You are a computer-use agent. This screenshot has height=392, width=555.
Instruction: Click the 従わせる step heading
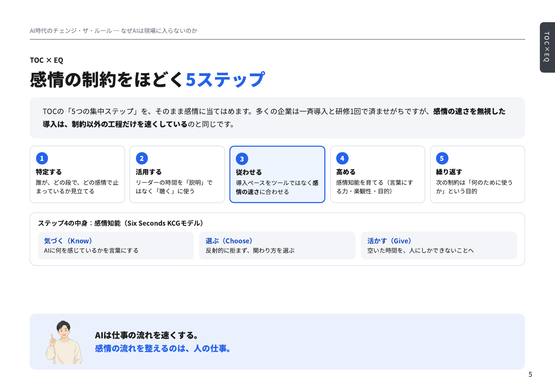point(249,172)
